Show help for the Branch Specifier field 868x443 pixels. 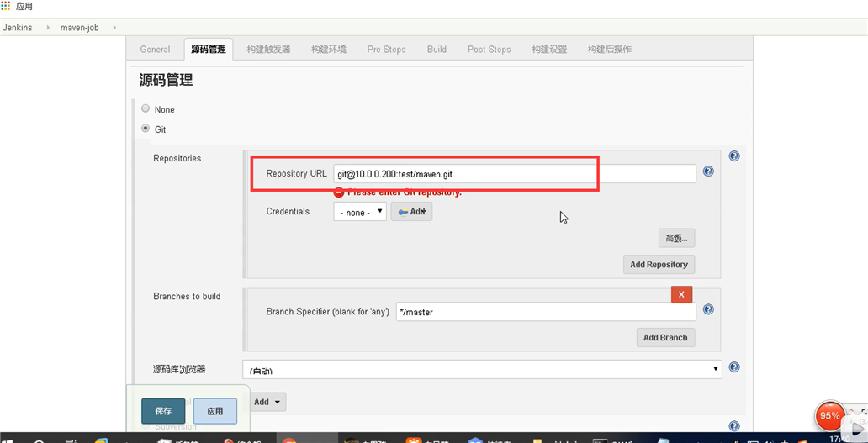[x=708, y=309]
